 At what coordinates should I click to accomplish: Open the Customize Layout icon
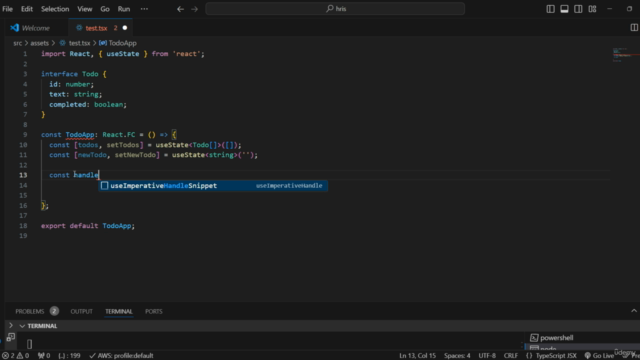point(592,9)
